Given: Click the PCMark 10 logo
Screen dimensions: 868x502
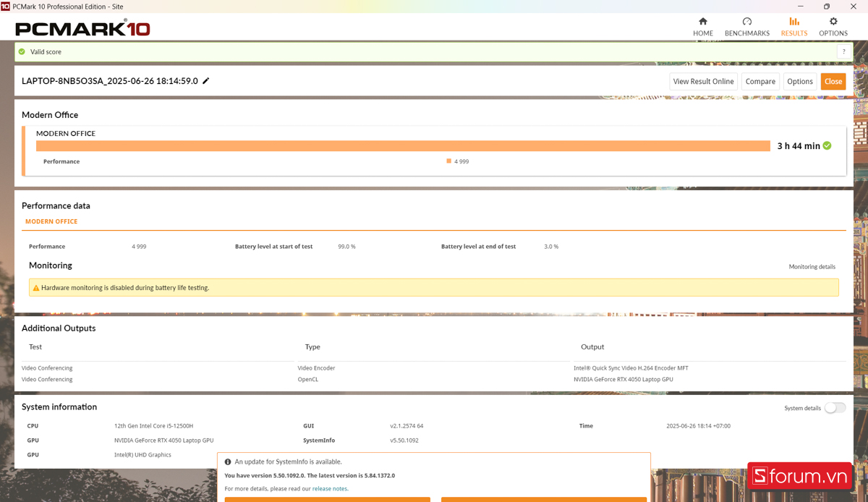Looking at the screenshot, I should [82, 29].
